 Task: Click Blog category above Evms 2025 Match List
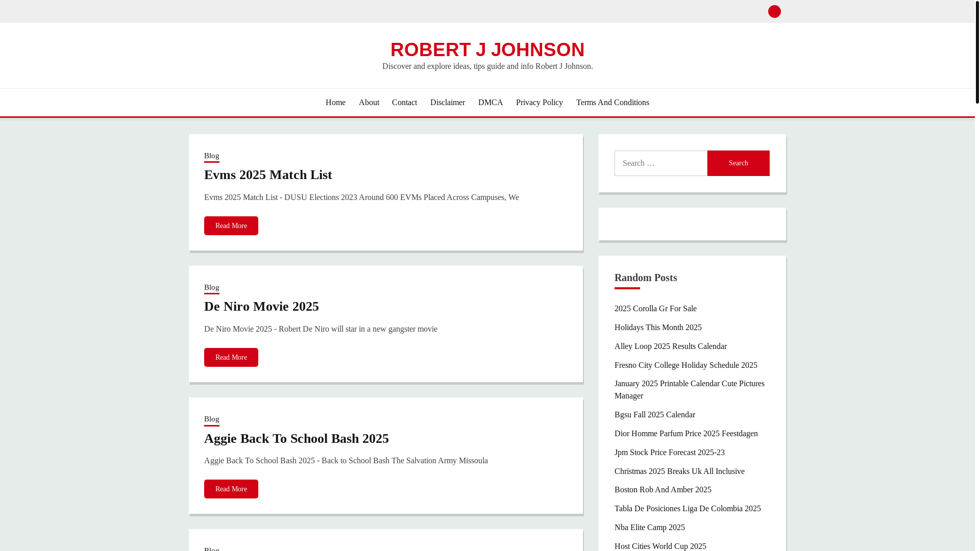(211, 156)
